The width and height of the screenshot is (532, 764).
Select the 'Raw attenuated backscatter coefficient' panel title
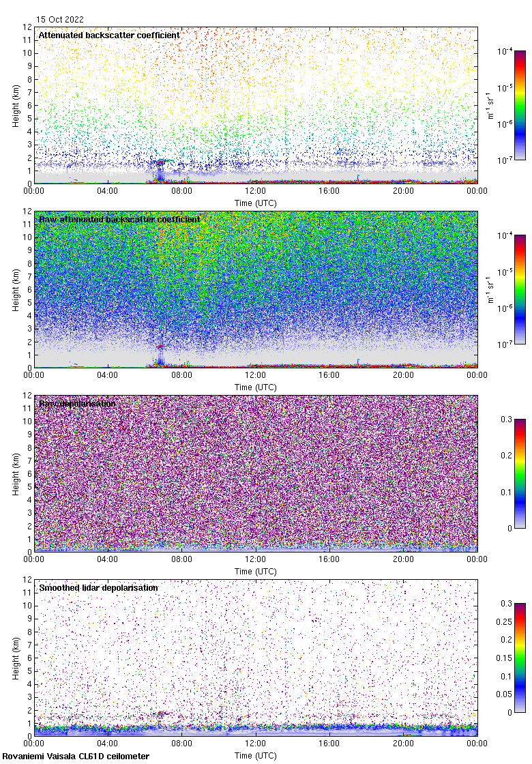pos(119,219)
